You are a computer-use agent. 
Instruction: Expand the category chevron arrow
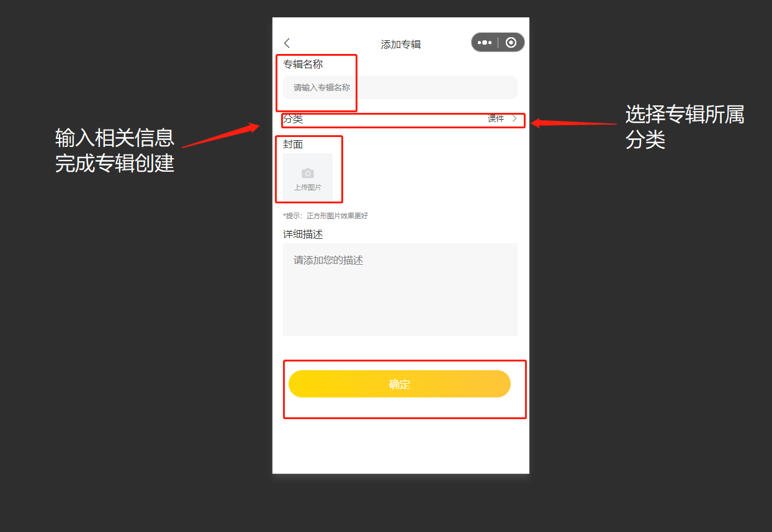514,118
